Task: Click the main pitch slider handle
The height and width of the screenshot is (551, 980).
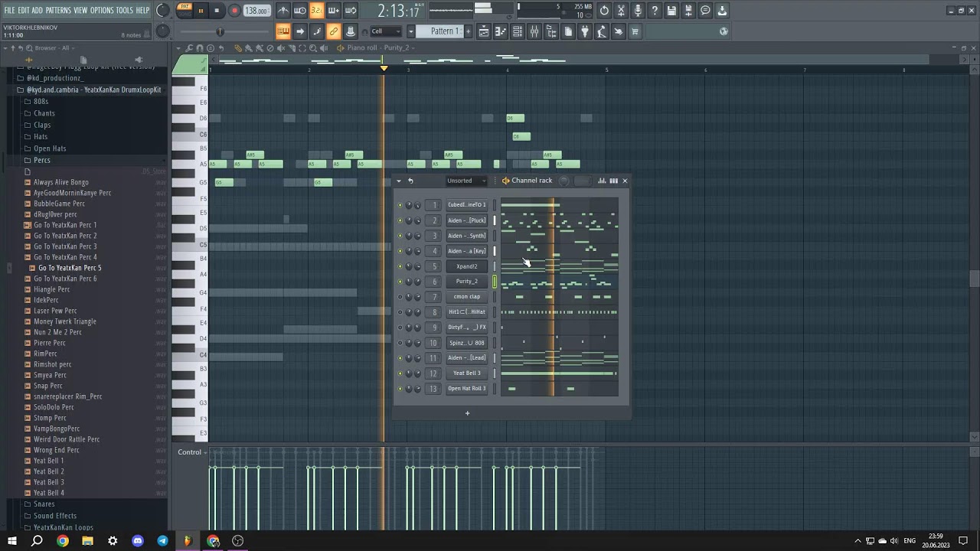Action: [x=220, y=31]
